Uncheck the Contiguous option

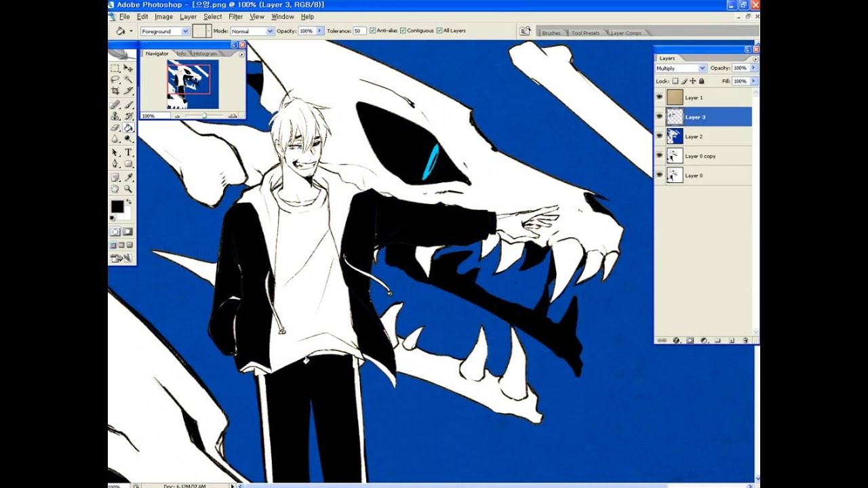403,30
